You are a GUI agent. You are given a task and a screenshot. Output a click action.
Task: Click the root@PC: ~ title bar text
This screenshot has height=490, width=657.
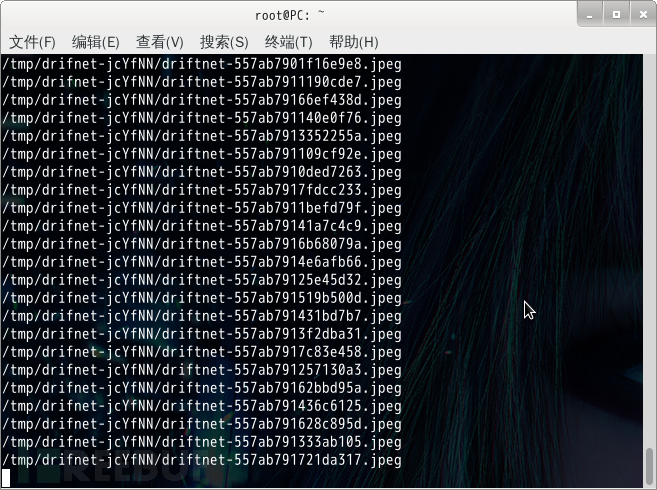290,16
